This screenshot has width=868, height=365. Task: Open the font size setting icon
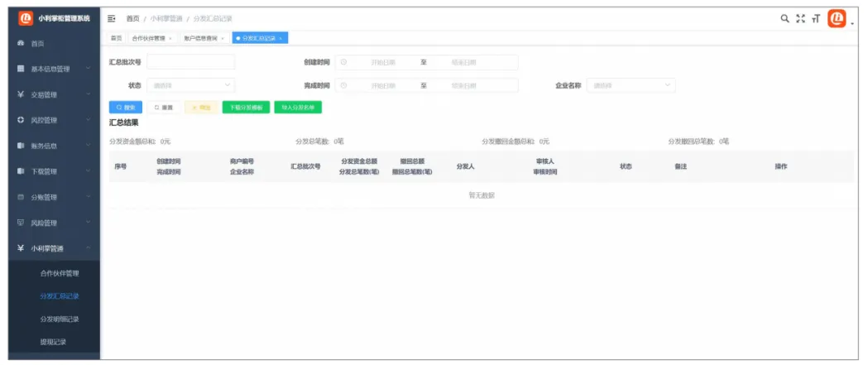pyautogui.click(x=815, y=18)
